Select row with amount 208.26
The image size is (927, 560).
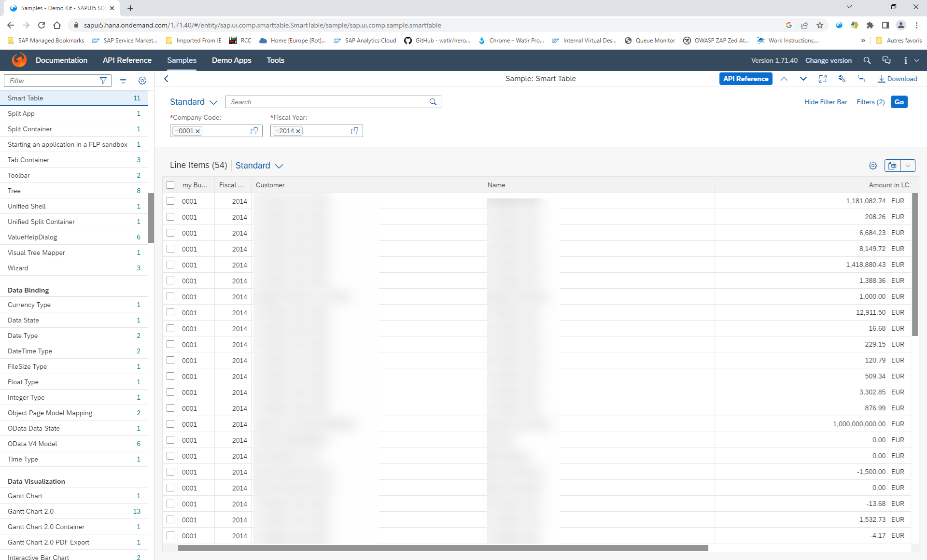(170, 217)
